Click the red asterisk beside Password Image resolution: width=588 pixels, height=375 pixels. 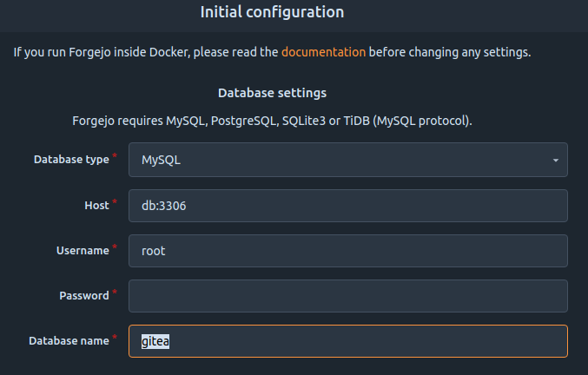click(115, 292)
